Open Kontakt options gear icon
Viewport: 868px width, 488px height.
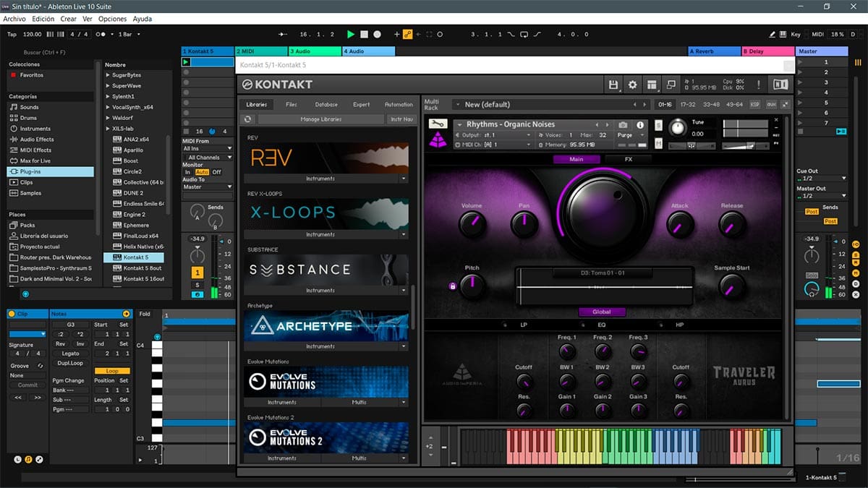[x=633, y=85]
